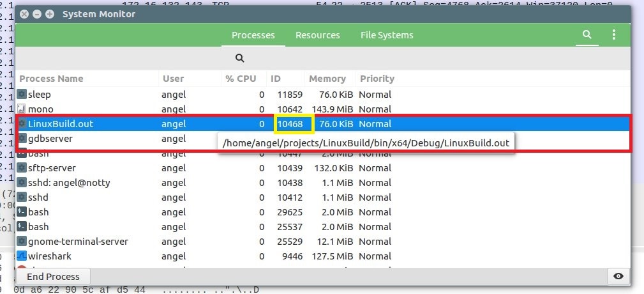Sort by the Process Name column
644x294 pixels.
pyautogui.click(x=52, y=79)
